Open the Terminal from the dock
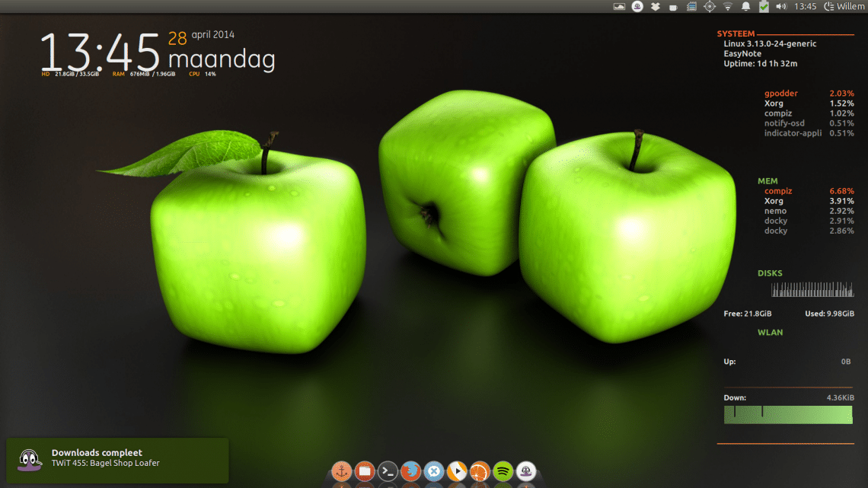 click(x=388, y=471)
